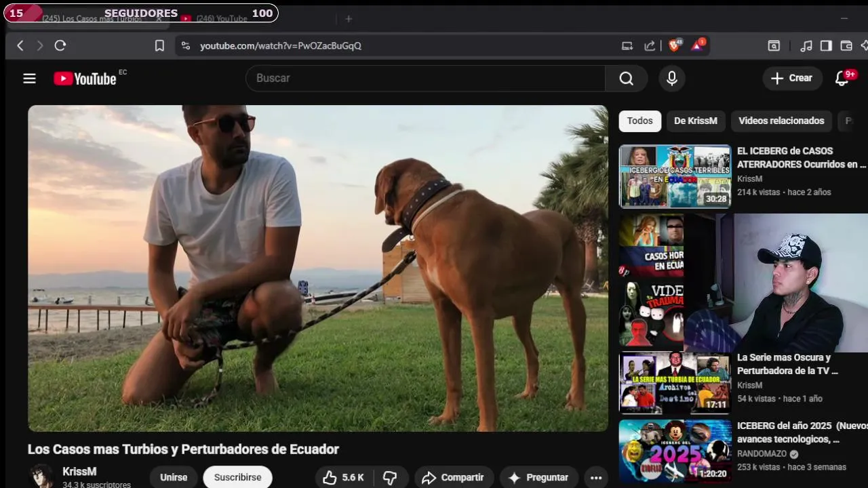Open site settings icon beside the URL

185,45
